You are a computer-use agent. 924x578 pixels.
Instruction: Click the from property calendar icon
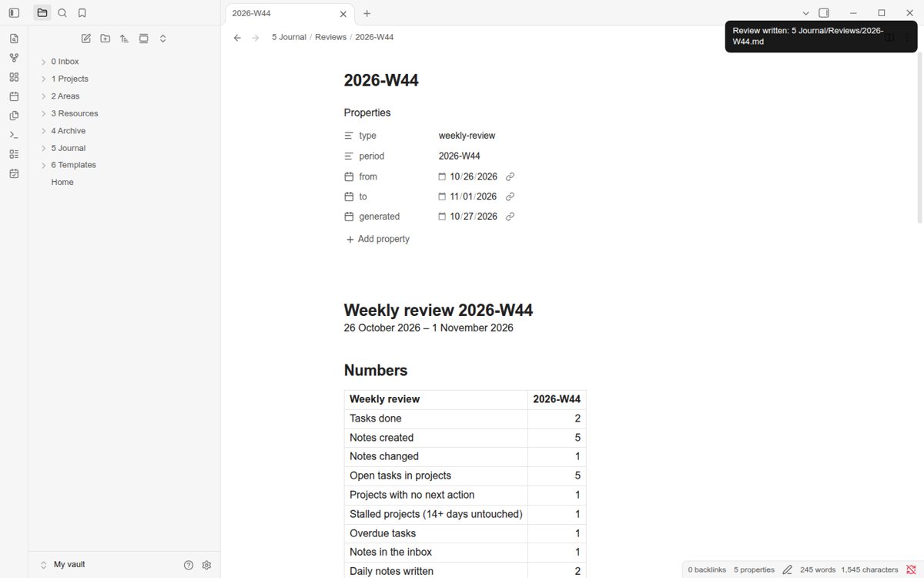tap(349, 176)
